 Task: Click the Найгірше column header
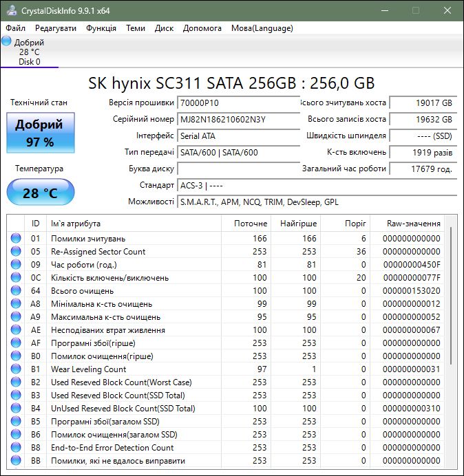coord(295,224)
